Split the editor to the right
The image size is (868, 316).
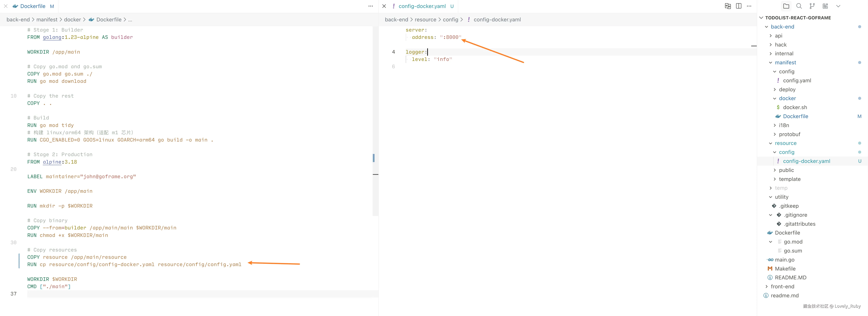(739, 6)
